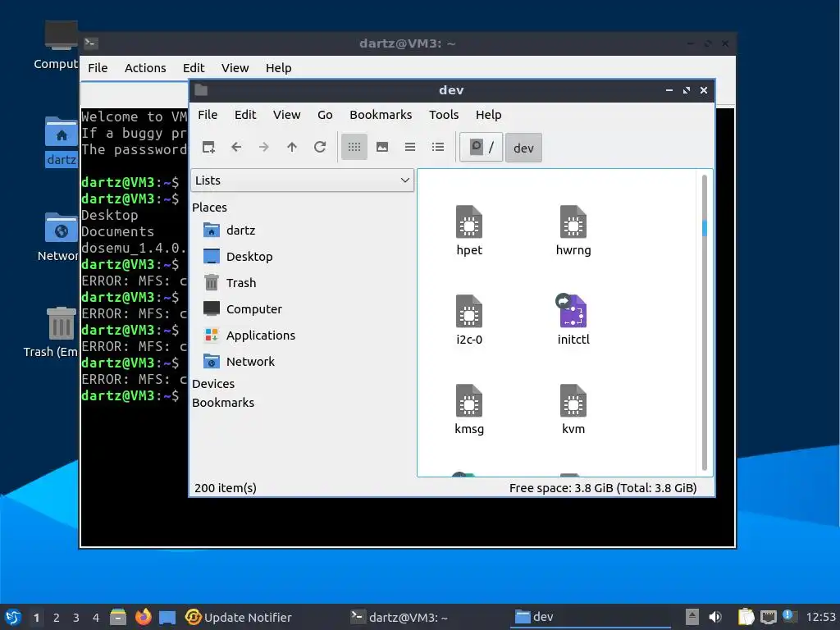Select the initctl symlink file
This screenshot has width=840, height=630.
573,321
